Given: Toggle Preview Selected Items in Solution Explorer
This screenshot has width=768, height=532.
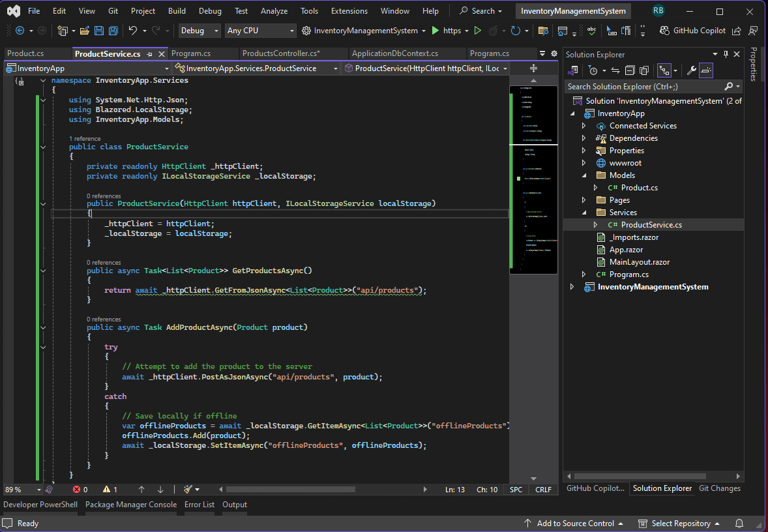Looking at the screenshot, I should click(x=706, y=70).
